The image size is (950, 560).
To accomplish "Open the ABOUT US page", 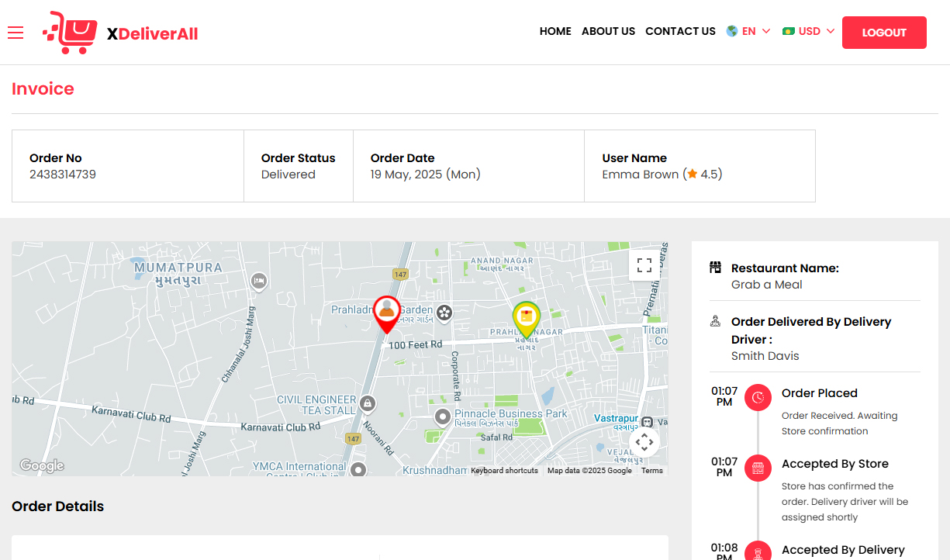I will 608,32.
